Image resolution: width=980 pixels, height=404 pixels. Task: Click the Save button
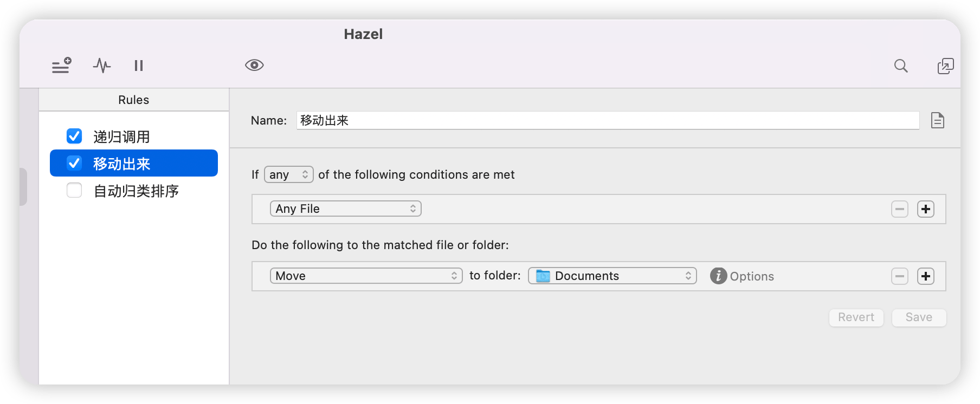coord(919,317)
